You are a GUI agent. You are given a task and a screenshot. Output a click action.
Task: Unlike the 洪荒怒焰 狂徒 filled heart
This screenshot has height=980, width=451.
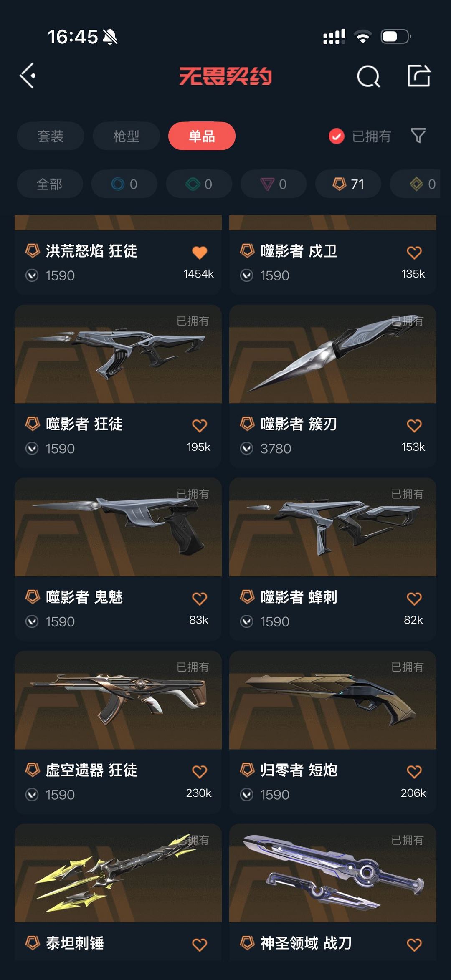point(200,253)
